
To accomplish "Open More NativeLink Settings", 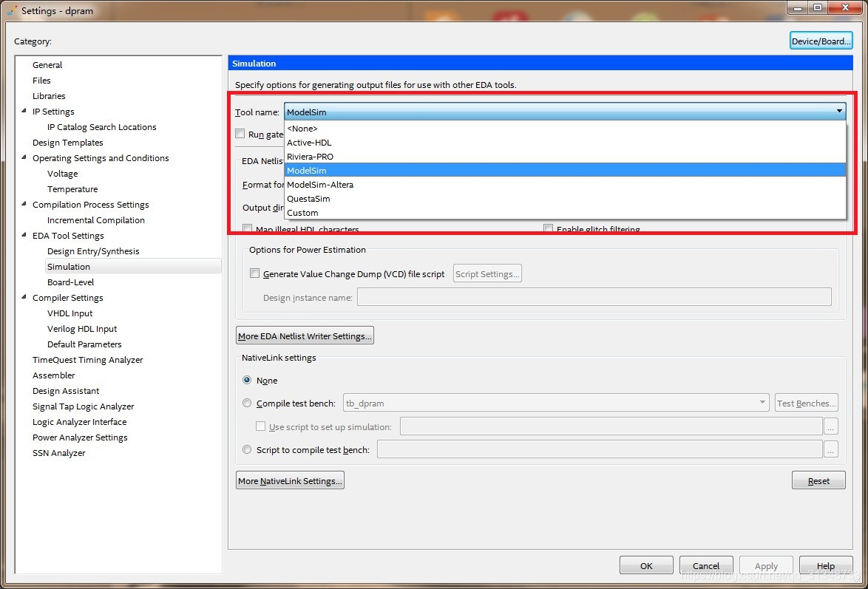I will 290,480.
